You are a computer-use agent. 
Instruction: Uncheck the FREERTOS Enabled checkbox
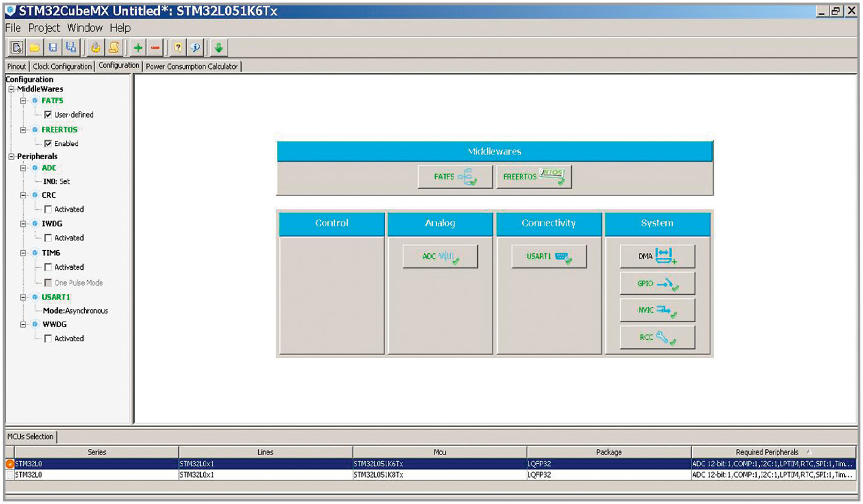click(x=48, y=144)
